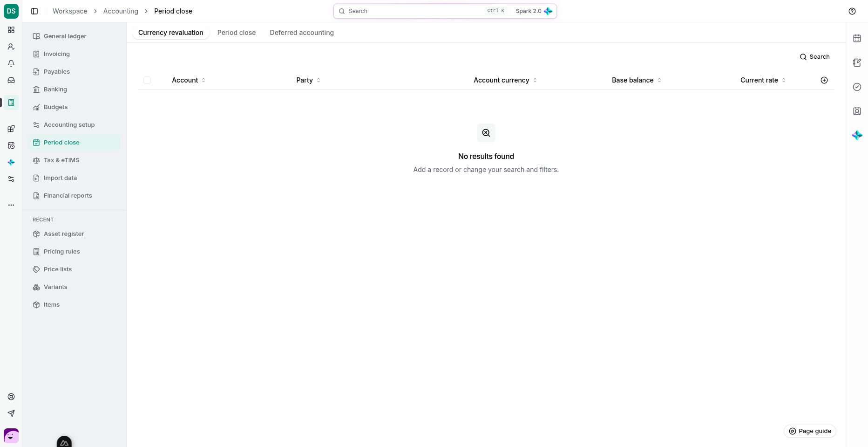Add a column with the plus circle icon

824,80
